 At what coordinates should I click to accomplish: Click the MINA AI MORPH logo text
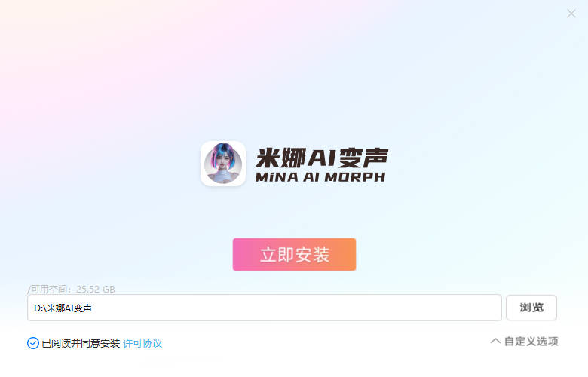click(320, 177)
